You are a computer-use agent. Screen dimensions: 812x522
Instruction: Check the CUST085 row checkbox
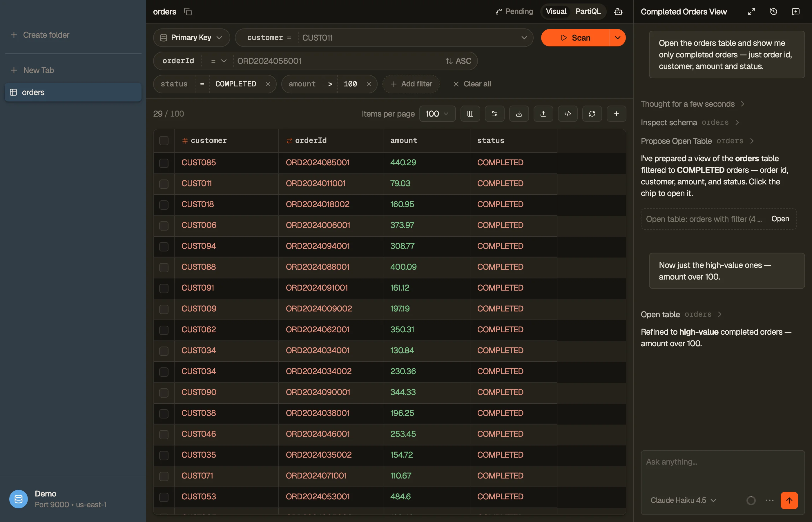coord(164,163)
